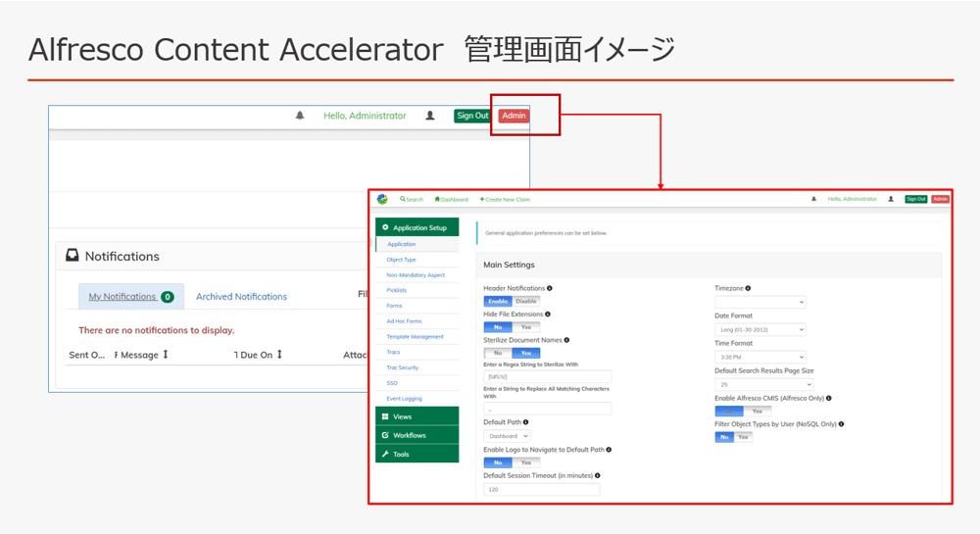Click the user profile icon beside Hello, Administrator
This screenshot has width=980, height=534.
click(x=430, y=116)
